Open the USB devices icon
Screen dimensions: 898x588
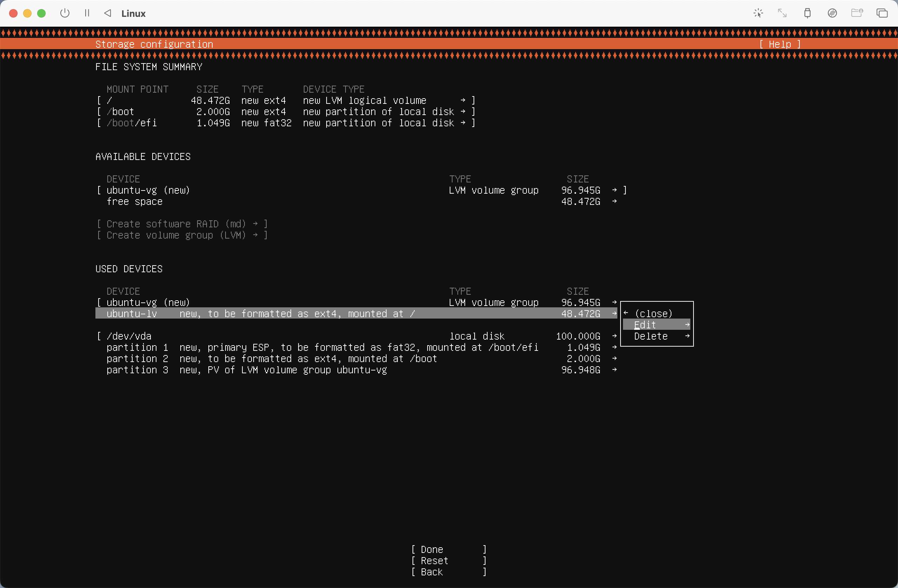click(x=807, y=13)
